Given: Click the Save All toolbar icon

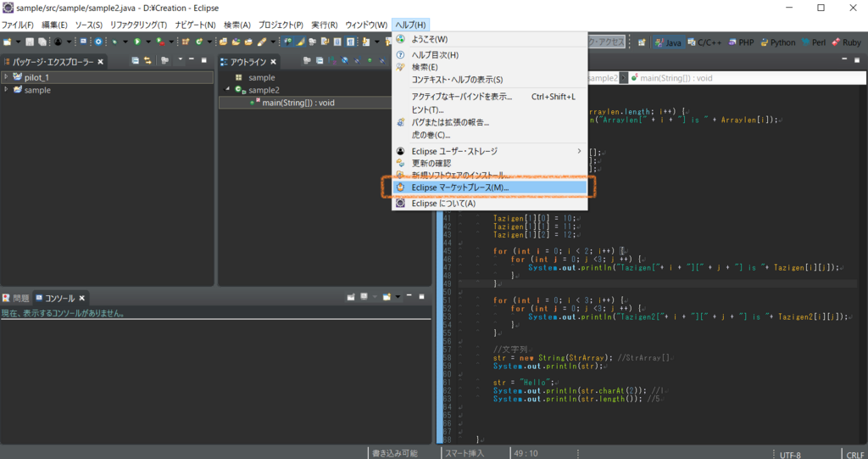Looking at the screenshot, I should (42, 42).
